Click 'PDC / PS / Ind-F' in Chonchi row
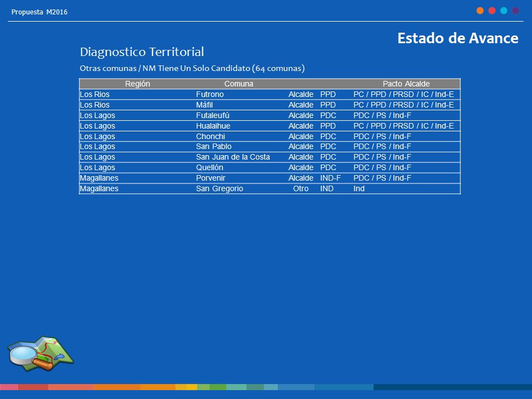Image resolution: width=532 pixels, height=399 pixels. [x=382, y=136]
